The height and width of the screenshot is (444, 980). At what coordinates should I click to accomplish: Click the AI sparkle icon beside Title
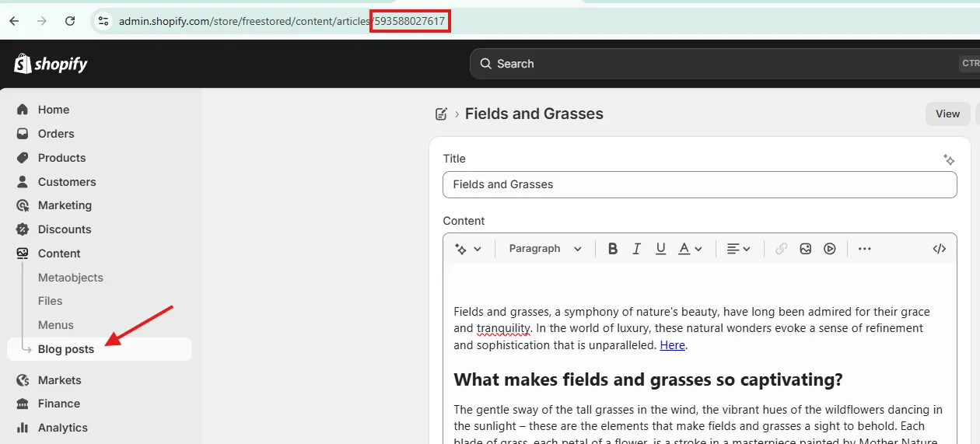(x=949, y=159)
